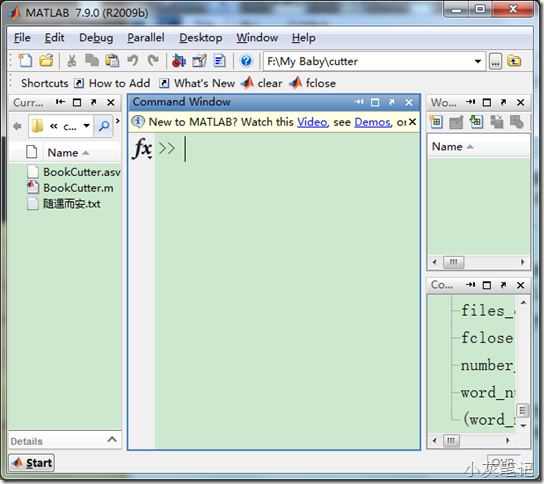Sort Current Folder by Name column
Screen dimensions: 544x484
[68, 153]
